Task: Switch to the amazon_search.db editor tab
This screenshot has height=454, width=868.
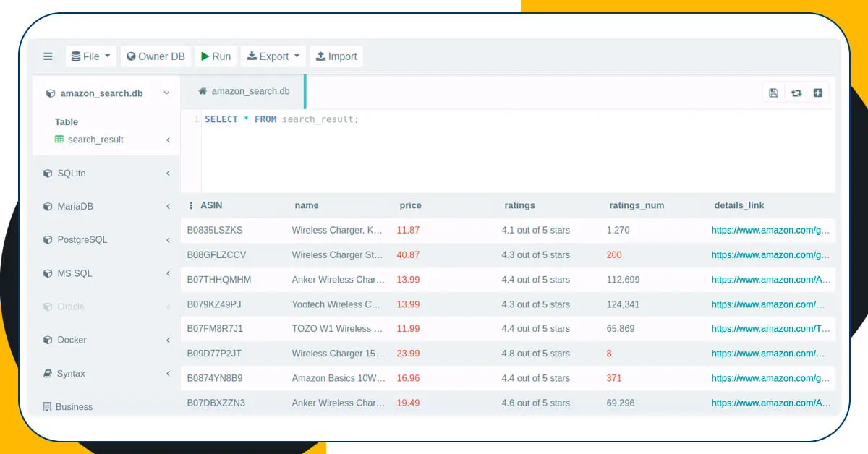Action: pyautogui.click(x=244, y=91)
